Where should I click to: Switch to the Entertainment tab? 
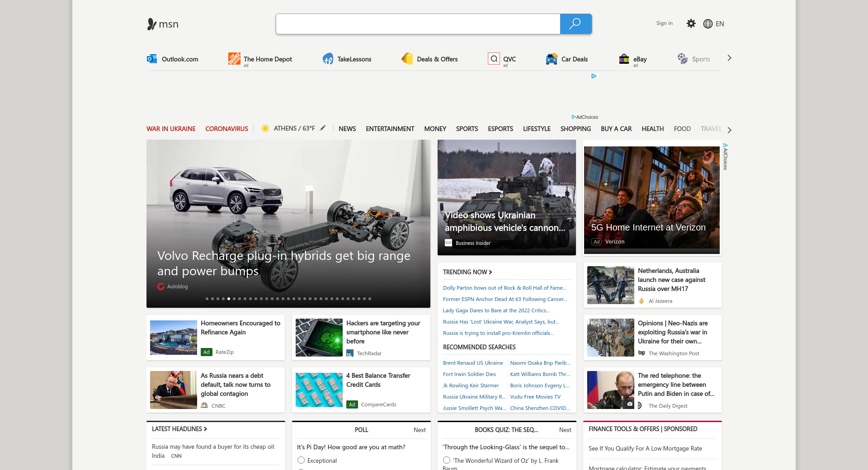click(390, 129)
